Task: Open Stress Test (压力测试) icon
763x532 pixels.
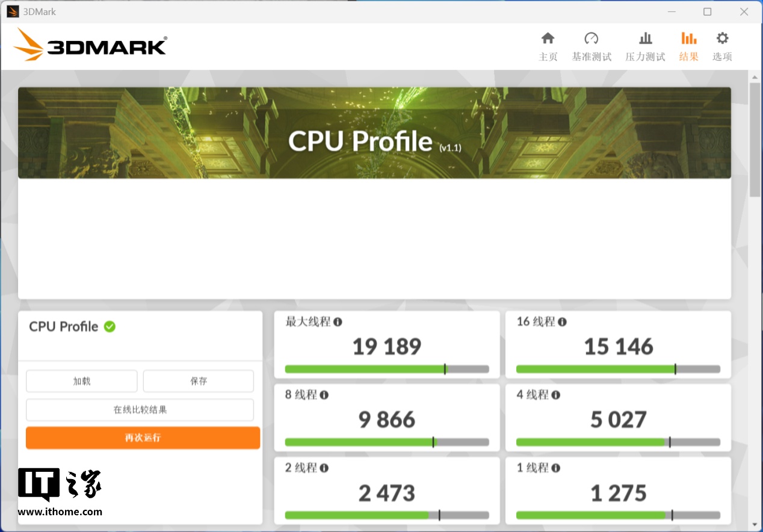Action: coord(645,39)
